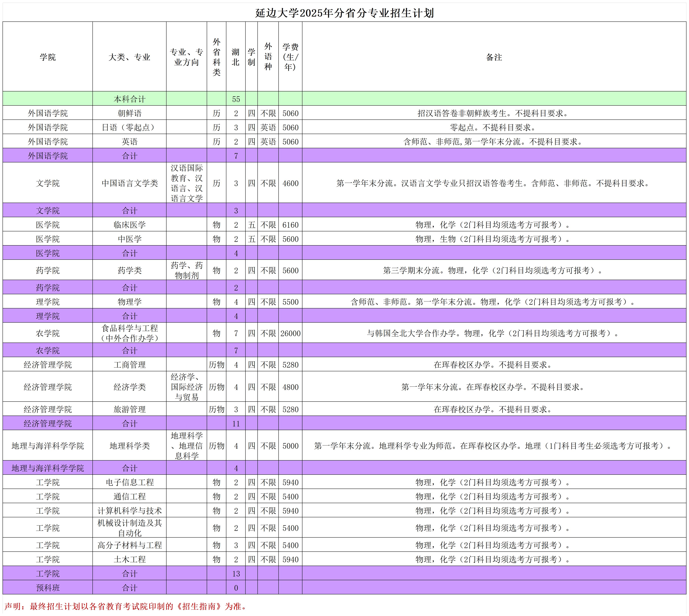Screen dimensions: 689x616
Task: Click the 汉语国际教育、汉语言、汉语言文学 cell
Action: point(187,183)
